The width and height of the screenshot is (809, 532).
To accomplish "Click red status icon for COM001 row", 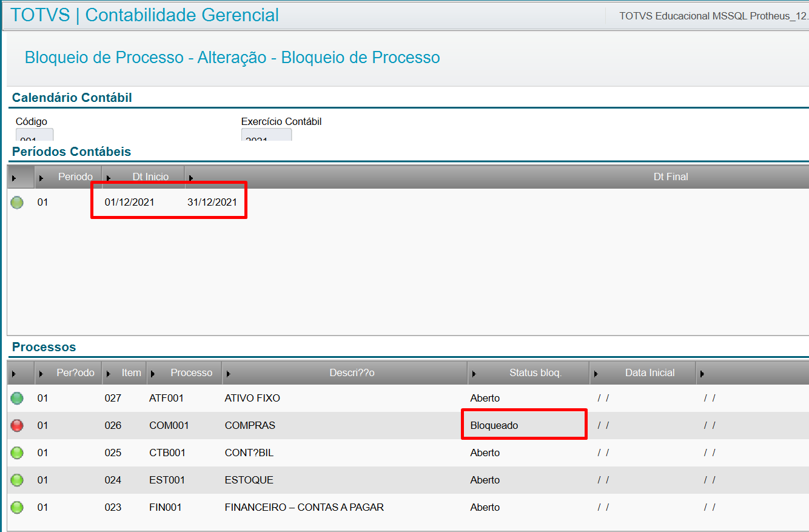I will click(x=17, y=426).
